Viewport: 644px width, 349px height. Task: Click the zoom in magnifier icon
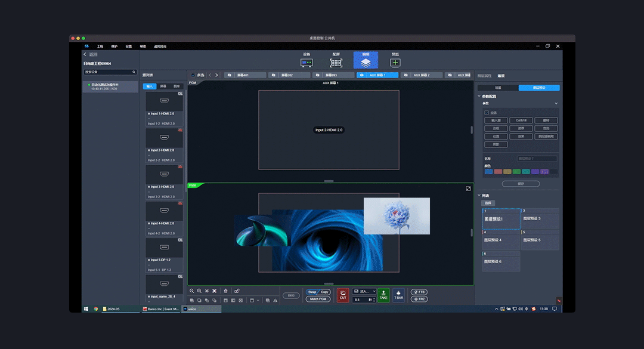pyautogui.click(x=199, y=291)
